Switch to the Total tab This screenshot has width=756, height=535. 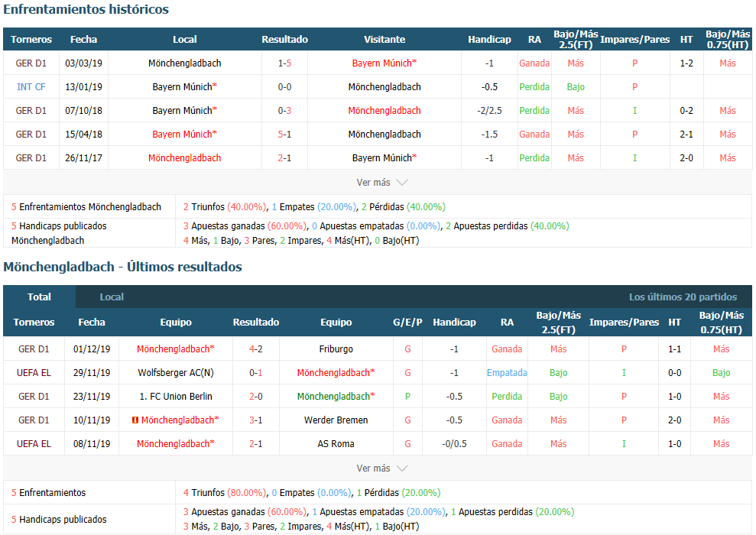point(39,297)
